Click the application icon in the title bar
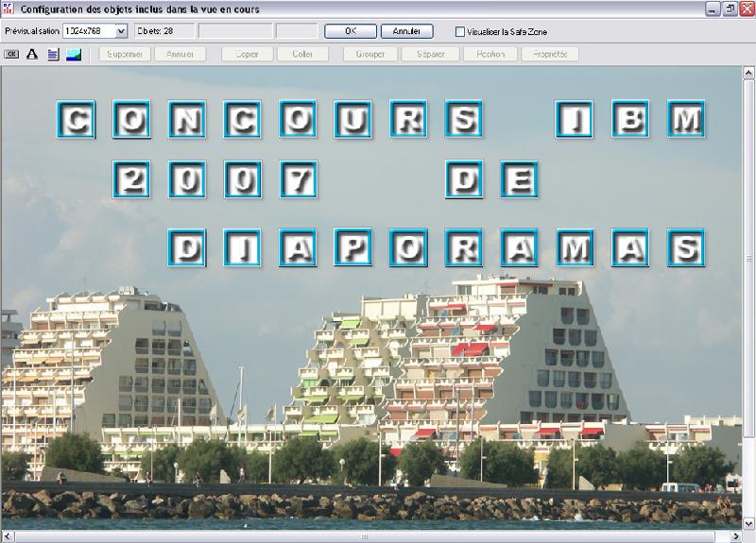The width and height of the screenshot is (756, 543). tap(9, 8)
